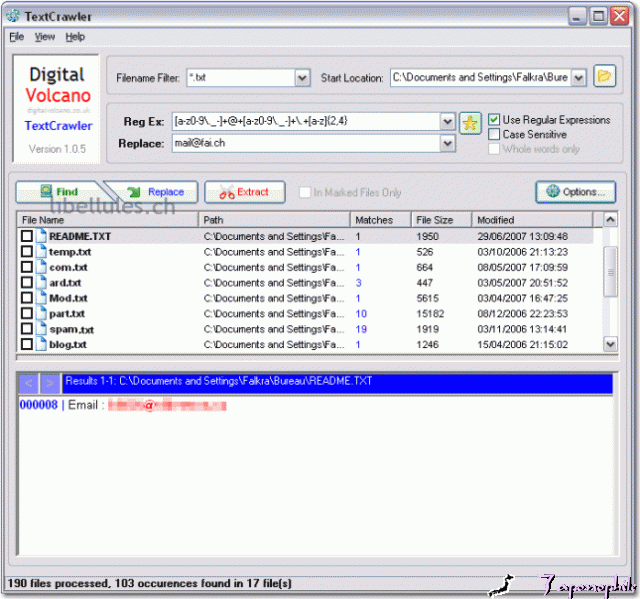Click the README.TXT file icon

pos(41,236)
